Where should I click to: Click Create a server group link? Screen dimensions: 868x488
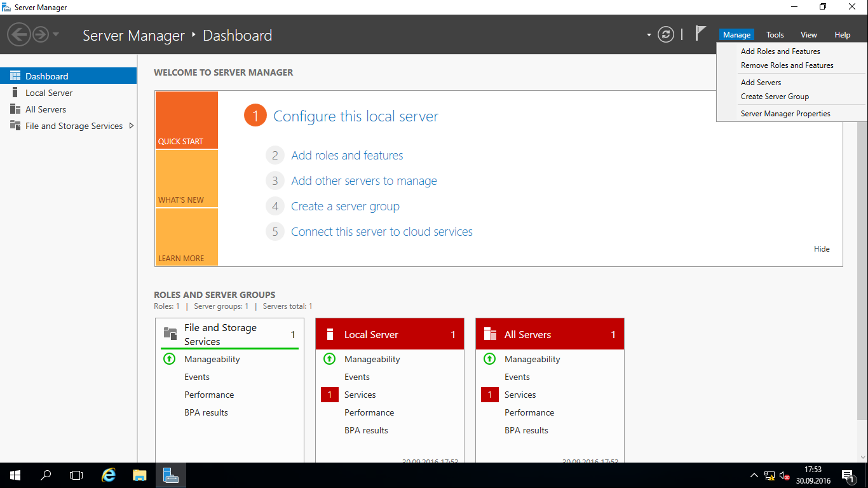(345, 207)
